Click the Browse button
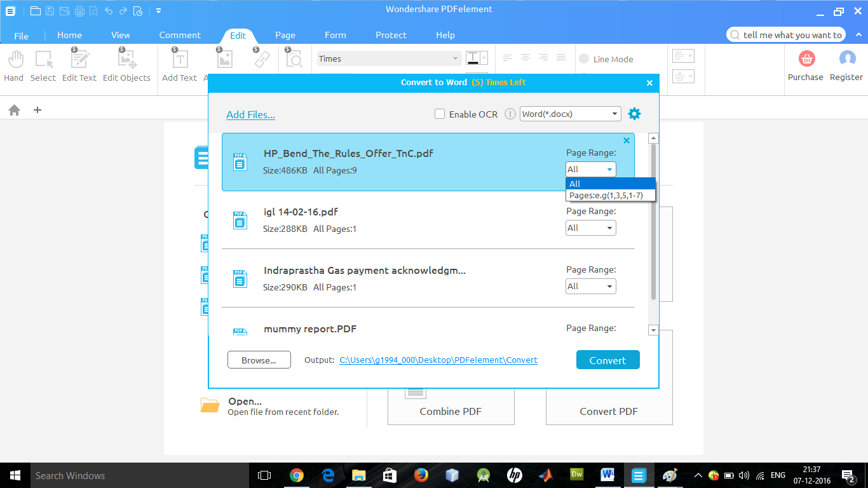Viewport: 868px width, 488px height. tap(259, 360)
